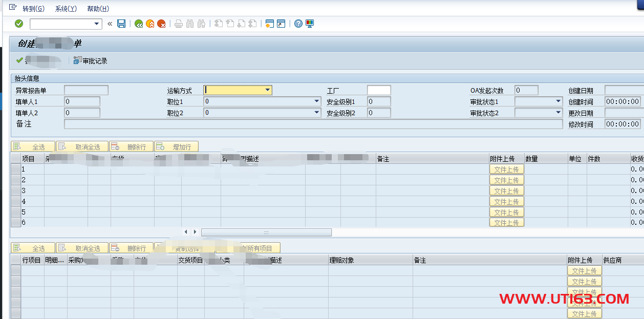Expand the 运输方式 dropdown
Image resolution: width=644 pixels, height=319 pixels.
(267, 90)
